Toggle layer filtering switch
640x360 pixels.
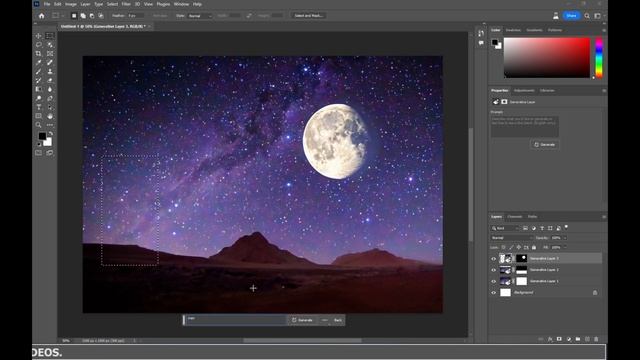[x=566, y=227]
